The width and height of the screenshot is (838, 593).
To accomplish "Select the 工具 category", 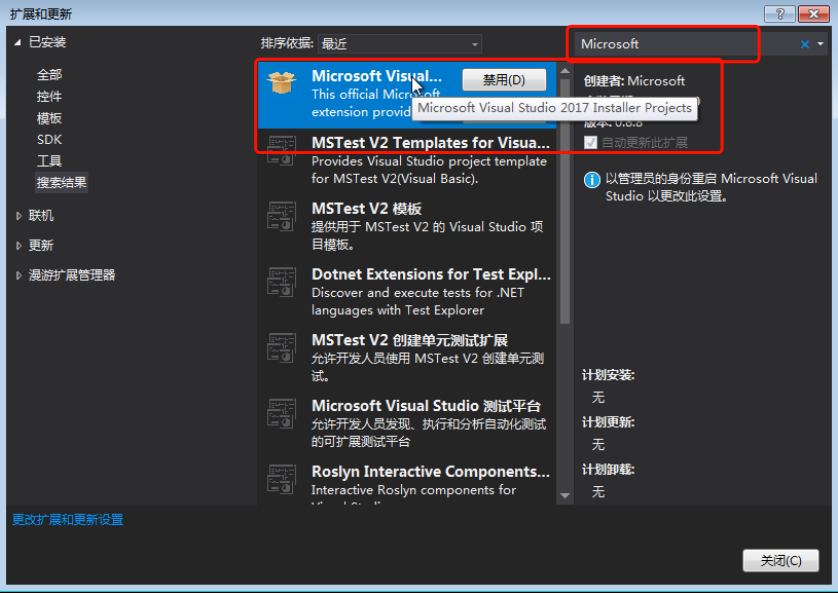I will [49, 161].
